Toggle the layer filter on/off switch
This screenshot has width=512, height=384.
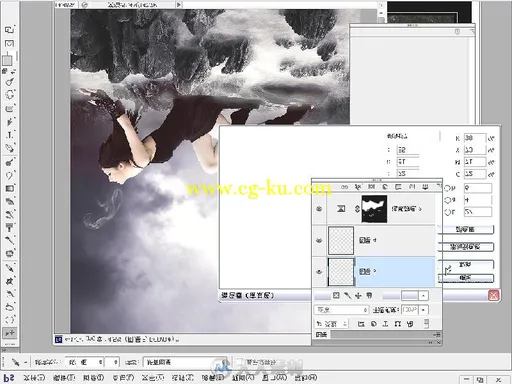click(427, 324)
